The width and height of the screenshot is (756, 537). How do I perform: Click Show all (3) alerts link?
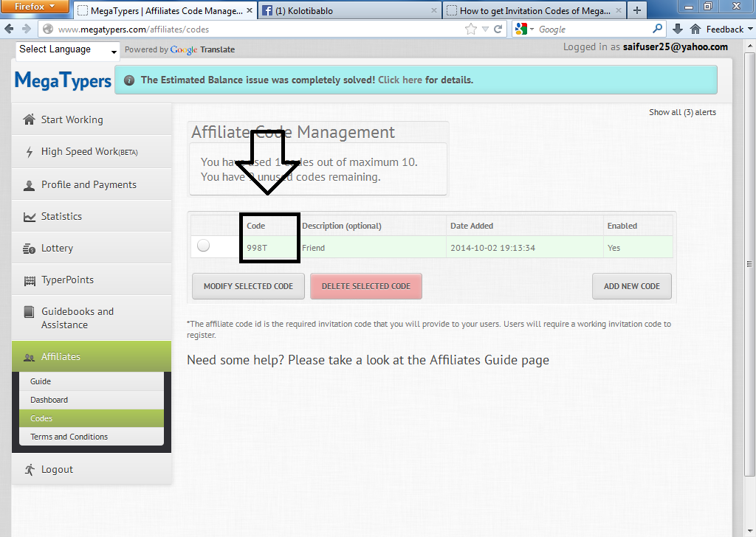pos(682,112)
